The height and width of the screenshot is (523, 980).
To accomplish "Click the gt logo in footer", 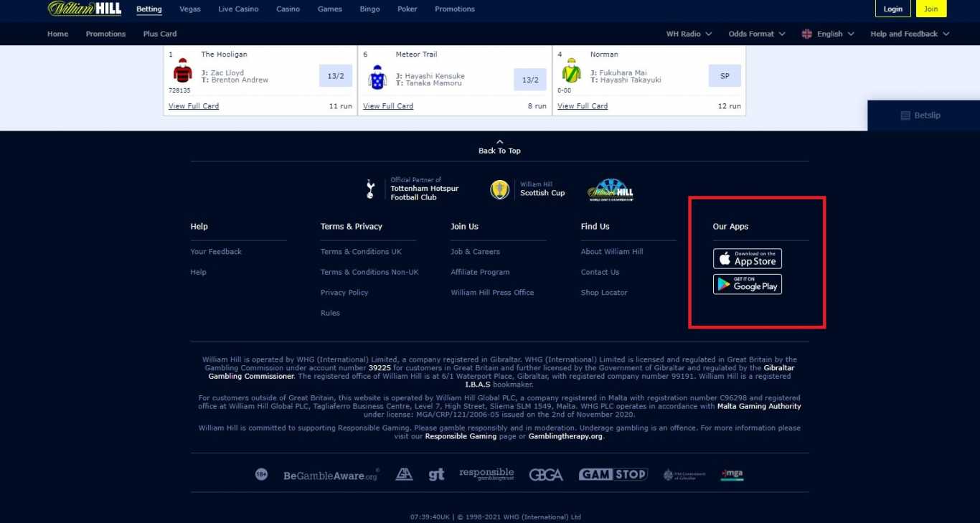I will click(x=436, y=474).
